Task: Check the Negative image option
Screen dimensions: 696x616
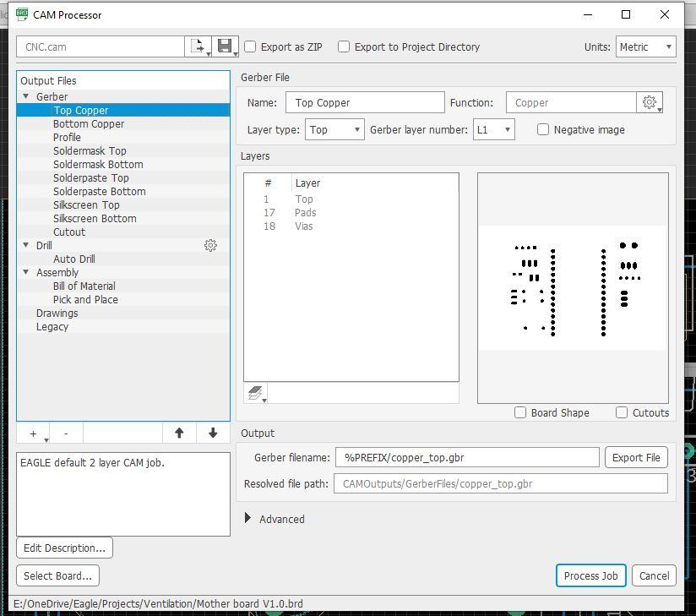Action: tap(543, 129)
